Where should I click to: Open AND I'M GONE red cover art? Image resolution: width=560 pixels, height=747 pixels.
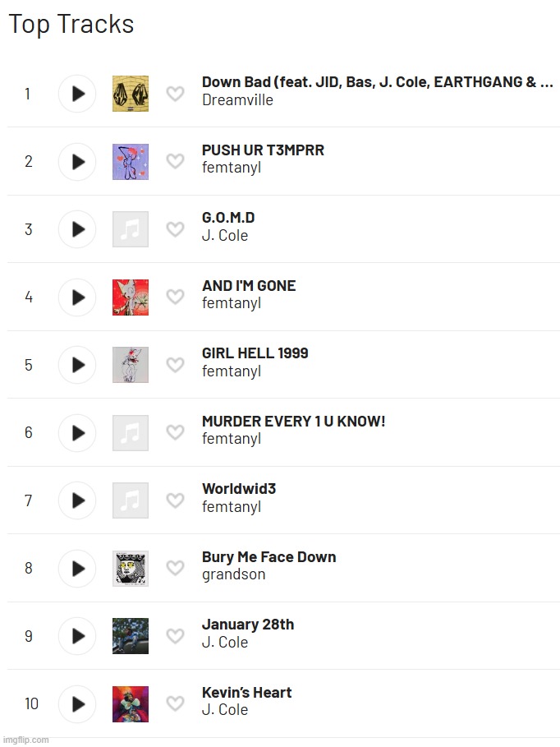pos(131,297)
